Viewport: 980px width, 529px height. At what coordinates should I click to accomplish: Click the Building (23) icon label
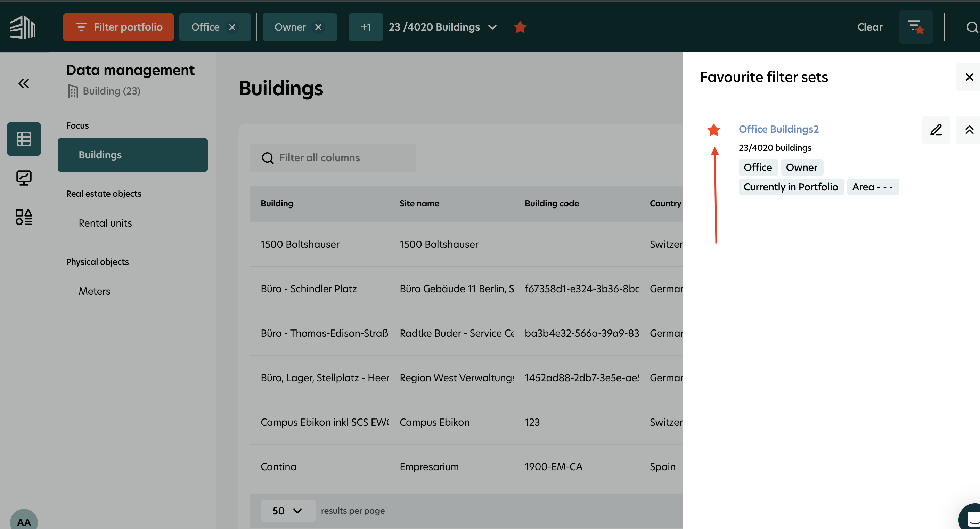[104, 91]
